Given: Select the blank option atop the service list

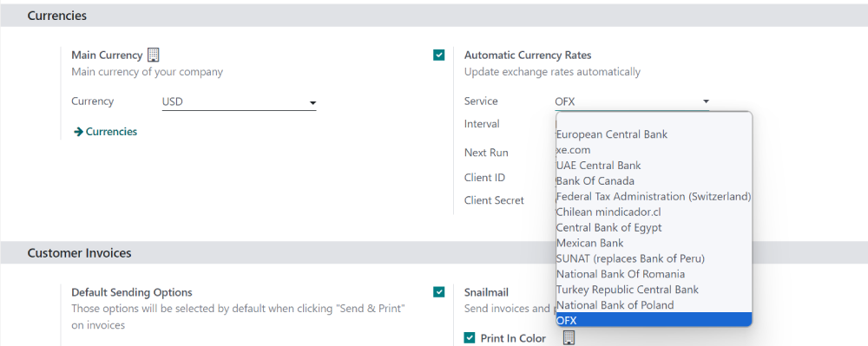Looking at the screenshot, I should coord(654,120).
